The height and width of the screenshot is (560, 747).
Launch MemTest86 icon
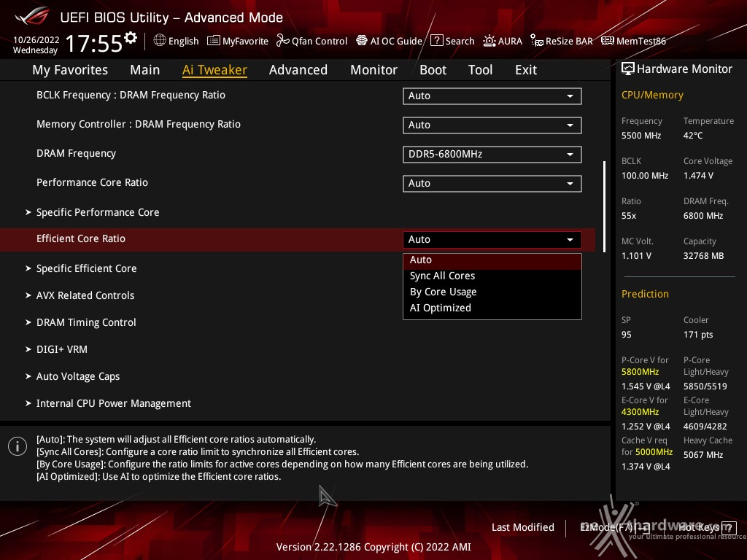pyautogui.click(x=608, y=41)
